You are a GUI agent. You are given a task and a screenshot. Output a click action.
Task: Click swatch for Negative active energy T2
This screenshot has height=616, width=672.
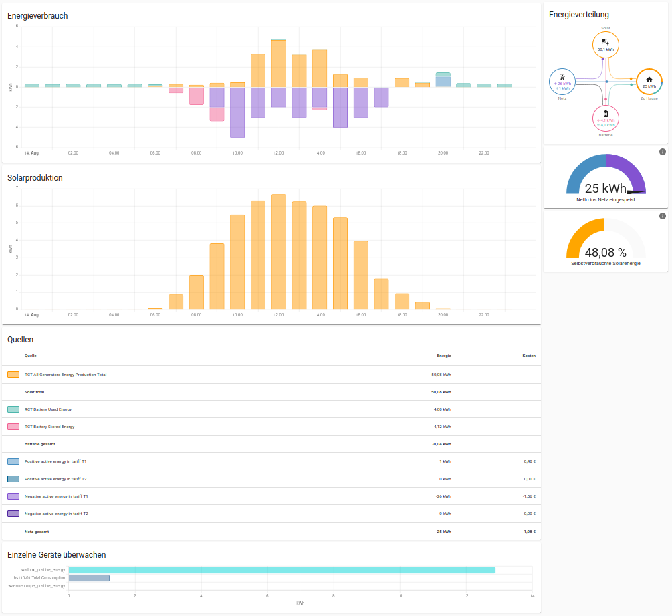coord(13,514)
